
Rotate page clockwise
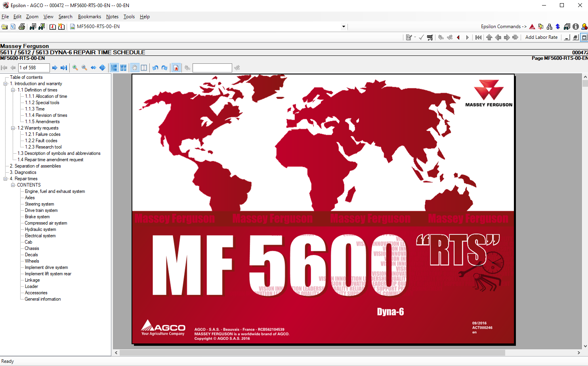click(x=164, y=68)
